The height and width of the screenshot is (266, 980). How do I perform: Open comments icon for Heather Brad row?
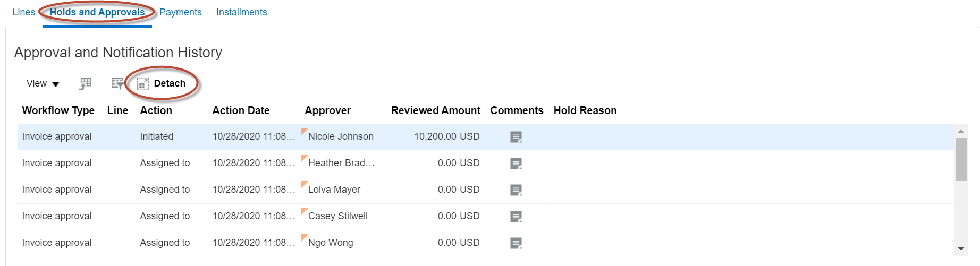(x=516, y=164)
